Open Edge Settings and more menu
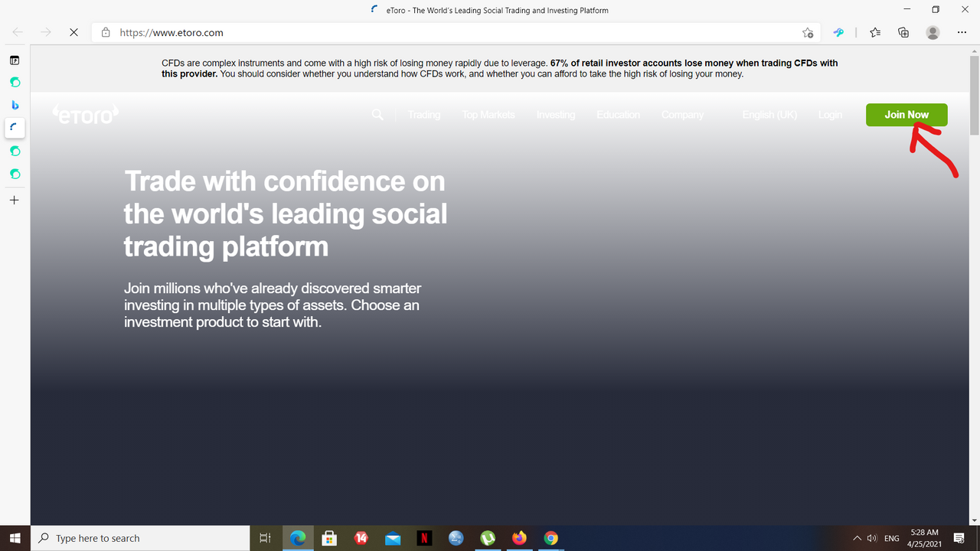The image size is (980, 551). pyautogui.click(x=962, y=33)
